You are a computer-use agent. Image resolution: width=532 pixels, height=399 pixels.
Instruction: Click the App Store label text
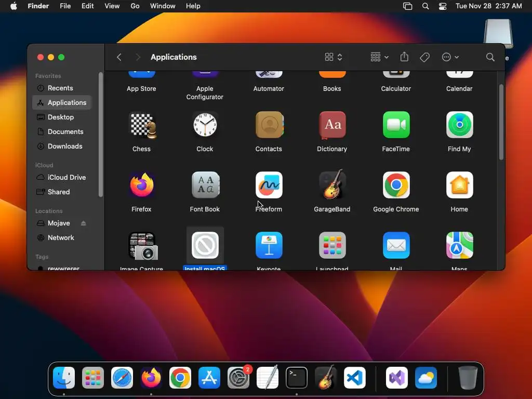141,88
